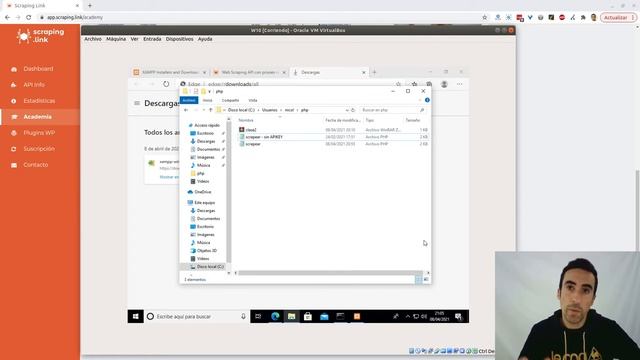
Task: Bookmark this page with the star icon
Action: [484, 18]
